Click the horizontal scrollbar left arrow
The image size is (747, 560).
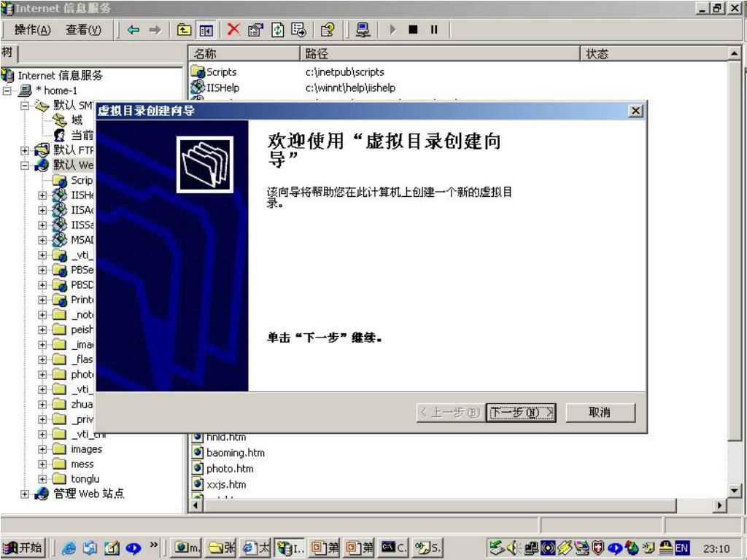coord(195,505)
